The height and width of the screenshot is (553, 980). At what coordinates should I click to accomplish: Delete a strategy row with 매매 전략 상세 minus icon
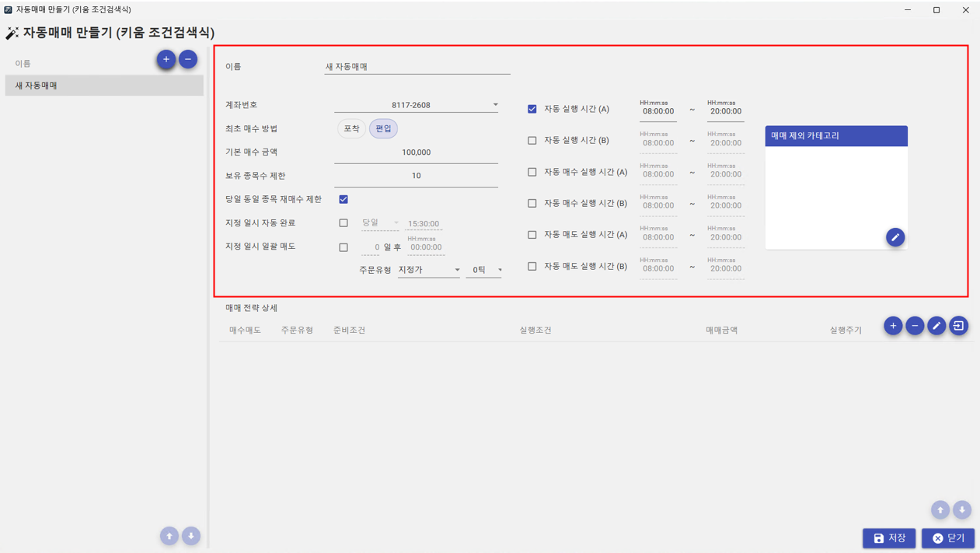click(x=915, y=326)
